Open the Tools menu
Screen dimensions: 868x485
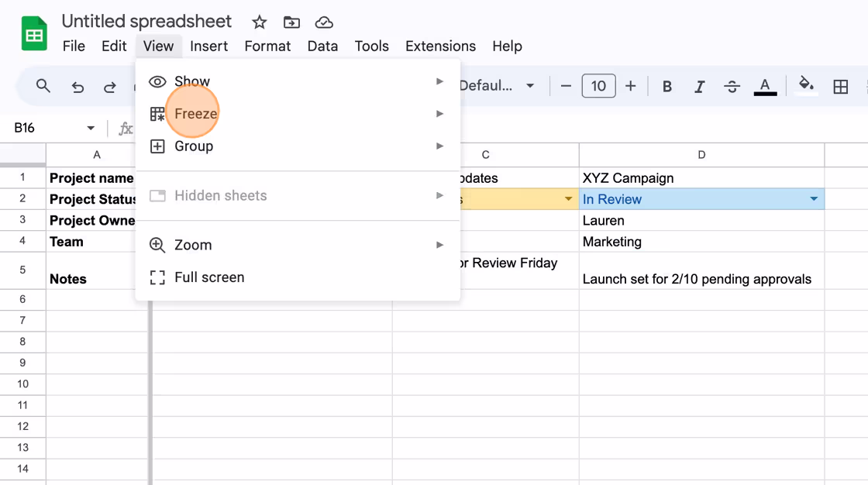pos(371,46)
